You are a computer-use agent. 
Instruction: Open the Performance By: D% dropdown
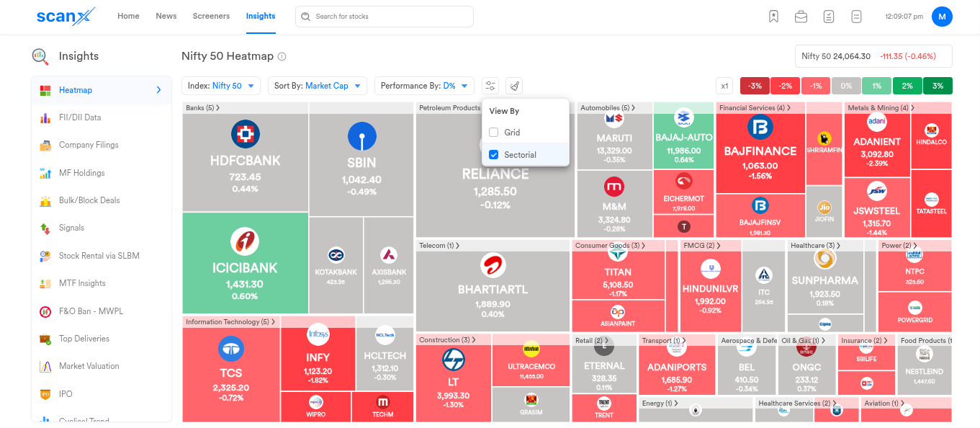(424, 86)
